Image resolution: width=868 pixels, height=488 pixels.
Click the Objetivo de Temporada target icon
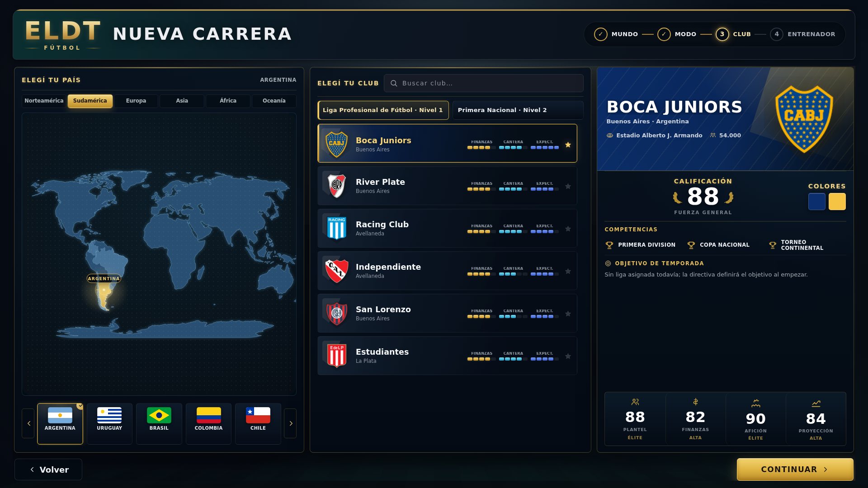point(608,263)
